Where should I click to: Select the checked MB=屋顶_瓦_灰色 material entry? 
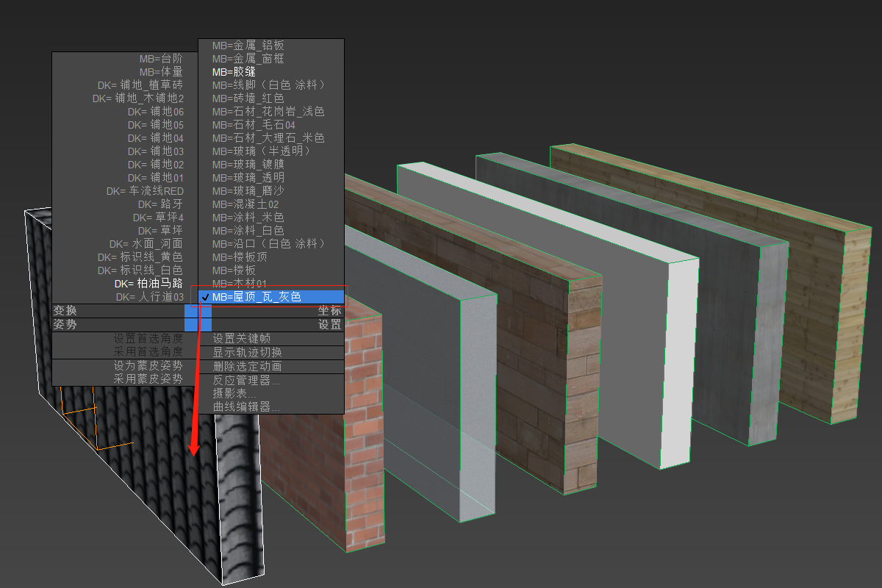(257, 297)
